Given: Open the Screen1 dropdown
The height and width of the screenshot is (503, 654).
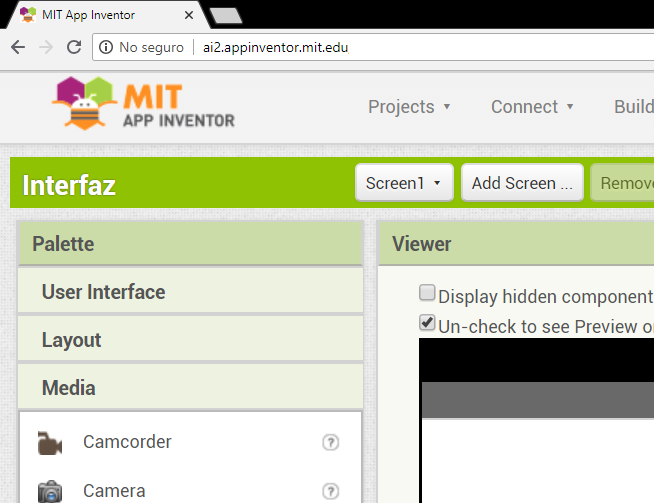Looking at the screenshot, I should (405, 183).
